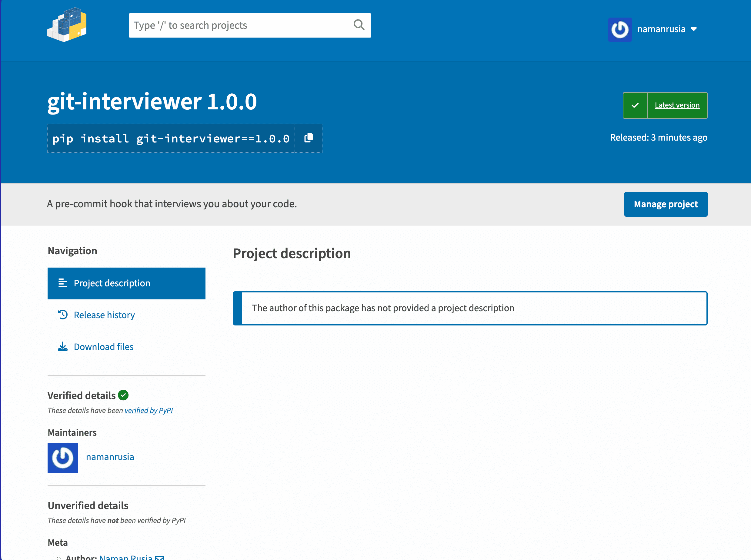
Task: Click the green checkmark beside Latest version
Action: pos(635,105)
